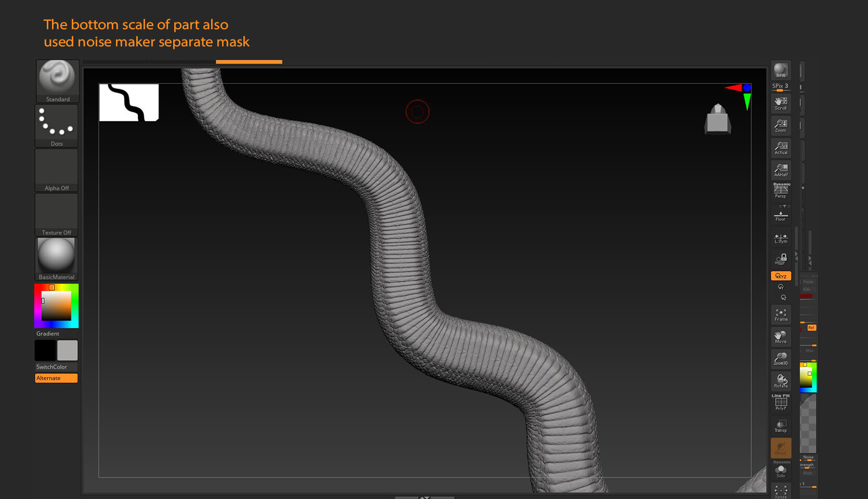Click the SwitchColor button
Screen dimensions: 868x499
[x=56, y=367]
